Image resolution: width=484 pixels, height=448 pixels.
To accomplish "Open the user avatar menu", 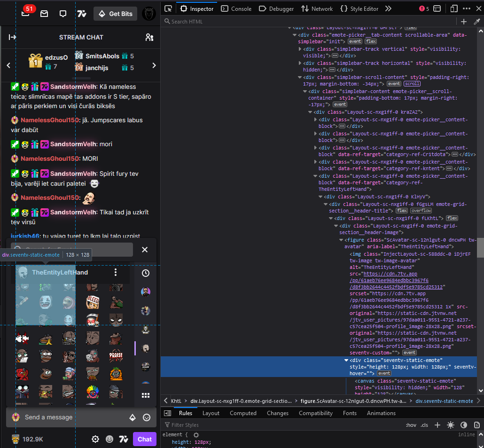I will (x=149, y=14).
